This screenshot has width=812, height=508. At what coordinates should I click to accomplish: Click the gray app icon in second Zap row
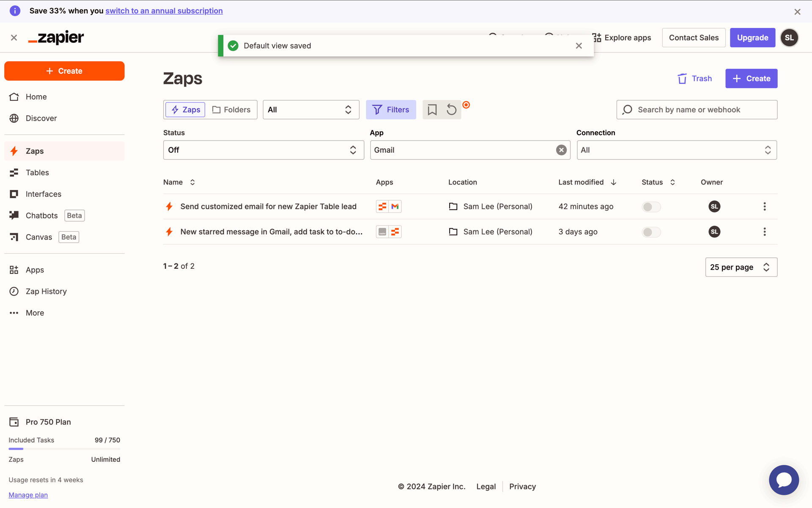382,232
